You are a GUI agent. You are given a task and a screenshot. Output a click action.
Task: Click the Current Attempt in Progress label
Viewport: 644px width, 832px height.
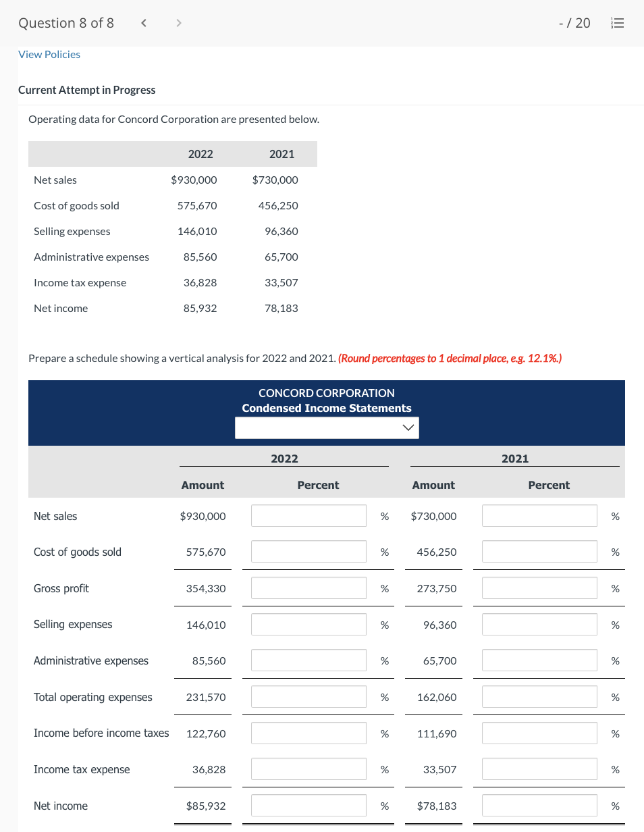point(87,90)
